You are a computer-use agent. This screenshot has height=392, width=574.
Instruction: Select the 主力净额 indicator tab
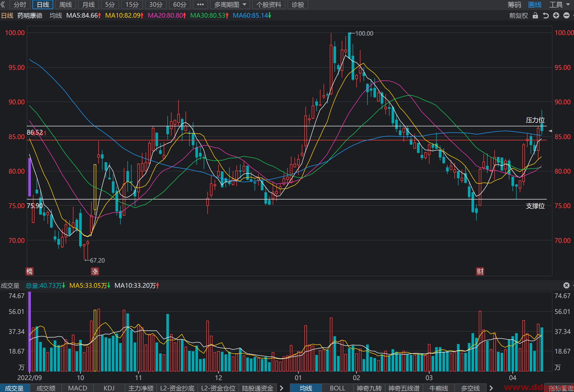141,388
